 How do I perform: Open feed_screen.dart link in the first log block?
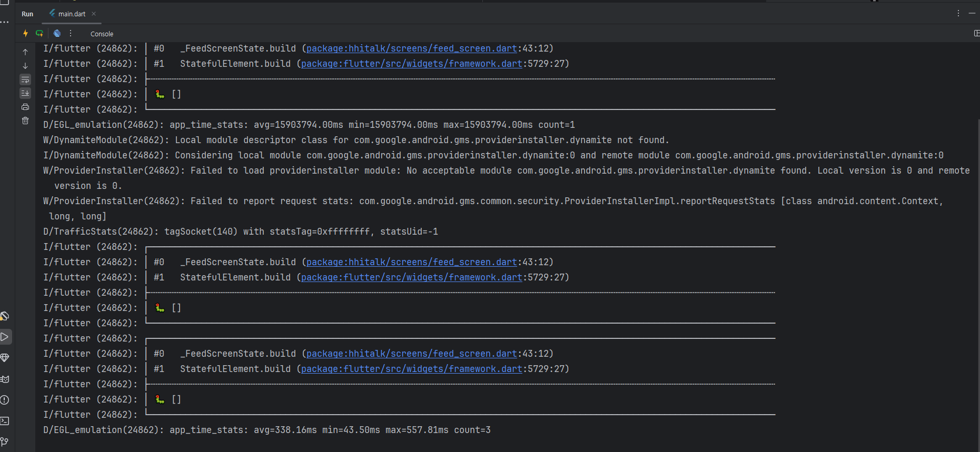[x=412, y=48]
